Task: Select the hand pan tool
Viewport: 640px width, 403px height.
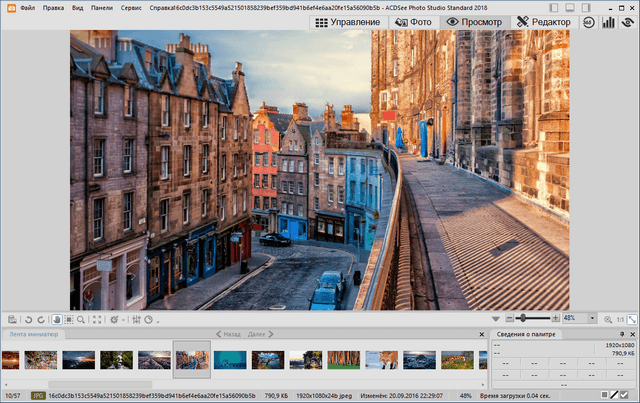Action: click(55, 319)
